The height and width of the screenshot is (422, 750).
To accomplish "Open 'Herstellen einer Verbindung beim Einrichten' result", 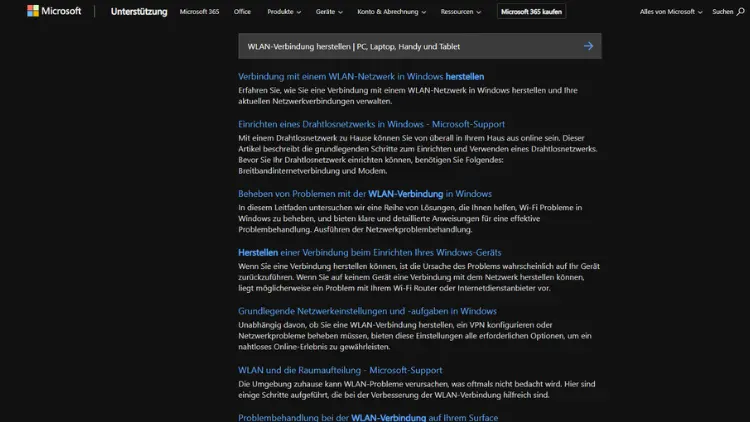I will click(x=369, y=252).
